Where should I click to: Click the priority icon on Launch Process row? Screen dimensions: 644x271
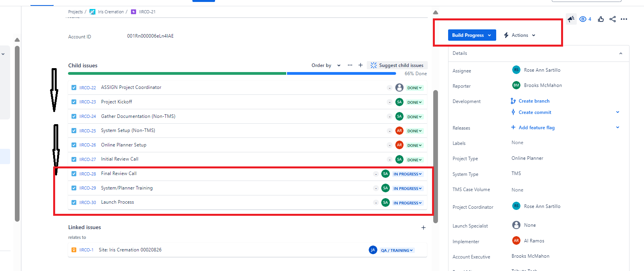[x=376, y=203]
